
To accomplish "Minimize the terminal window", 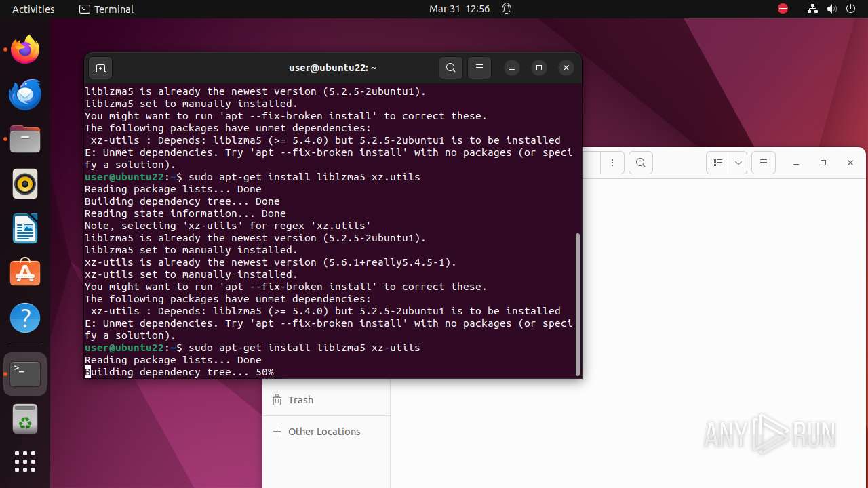I will tap(512, 68).
